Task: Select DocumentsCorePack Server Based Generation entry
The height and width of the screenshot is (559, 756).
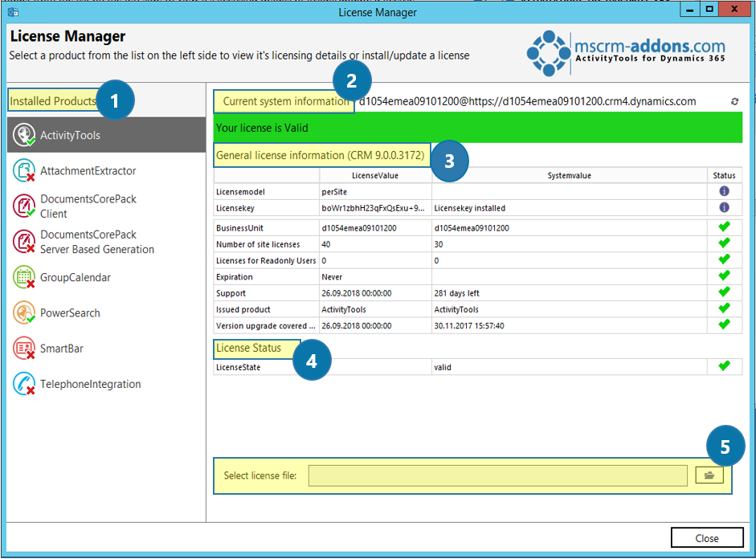Action: (x=107, y=242)
